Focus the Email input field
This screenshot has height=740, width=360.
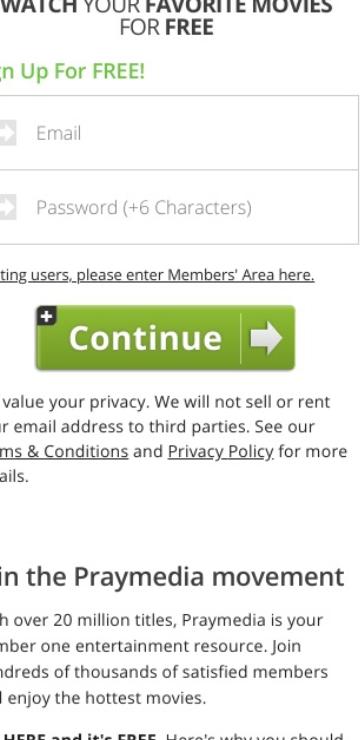point(179,133)
